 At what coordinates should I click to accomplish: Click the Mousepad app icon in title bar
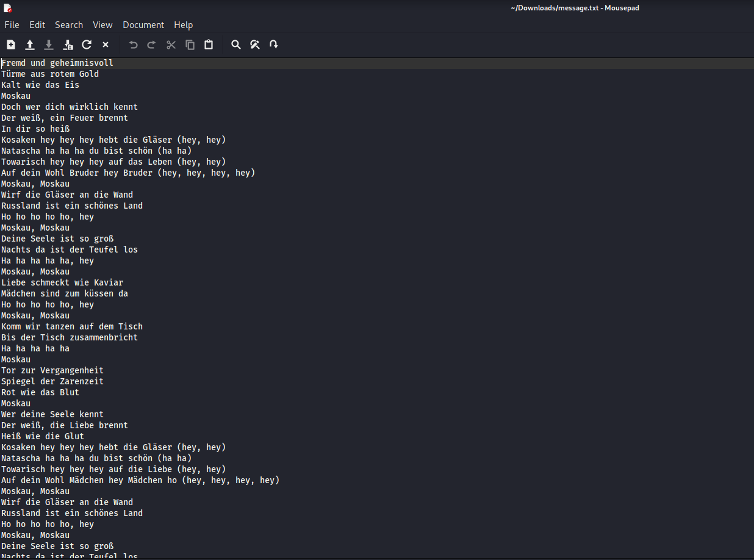coord(7,8)
